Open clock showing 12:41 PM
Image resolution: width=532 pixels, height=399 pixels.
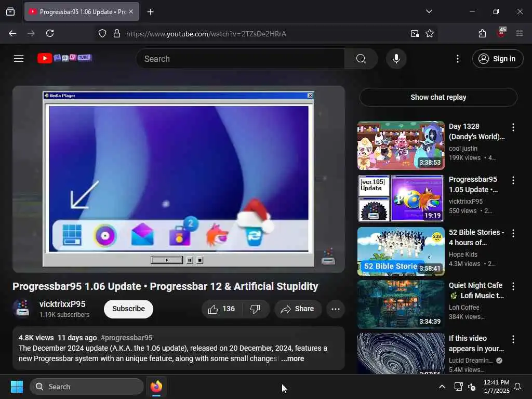[x=496, y=387]
